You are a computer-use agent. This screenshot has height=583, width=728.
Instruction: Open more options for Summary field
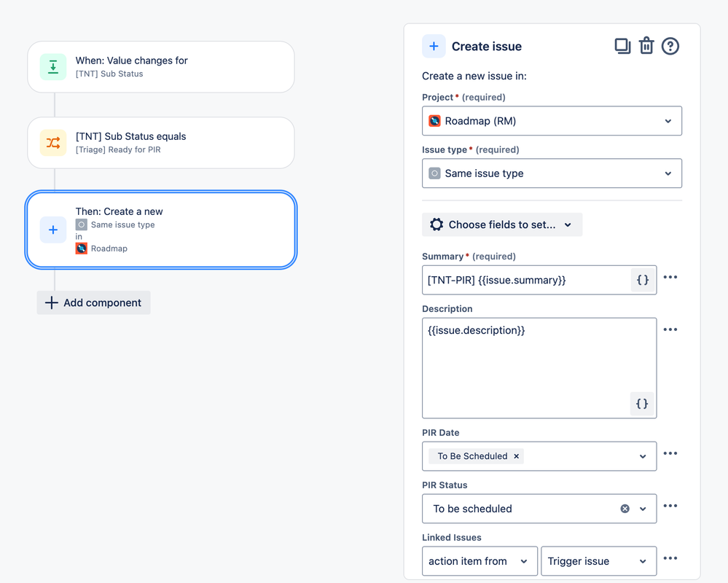pyautogui.click(x=670, y=277)
